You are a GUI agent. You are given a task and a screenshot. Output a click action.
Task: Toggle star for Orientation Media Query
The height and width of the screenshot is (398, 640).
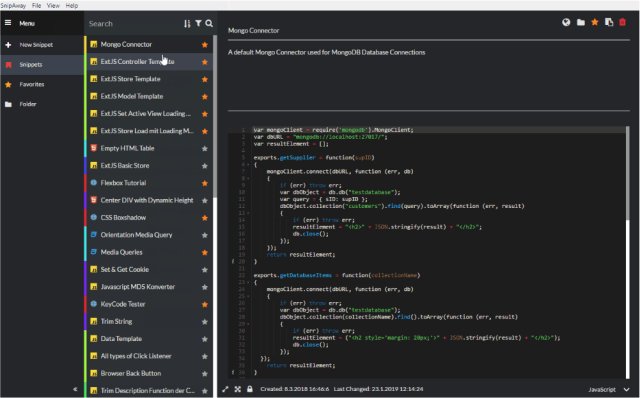(205, 235)
